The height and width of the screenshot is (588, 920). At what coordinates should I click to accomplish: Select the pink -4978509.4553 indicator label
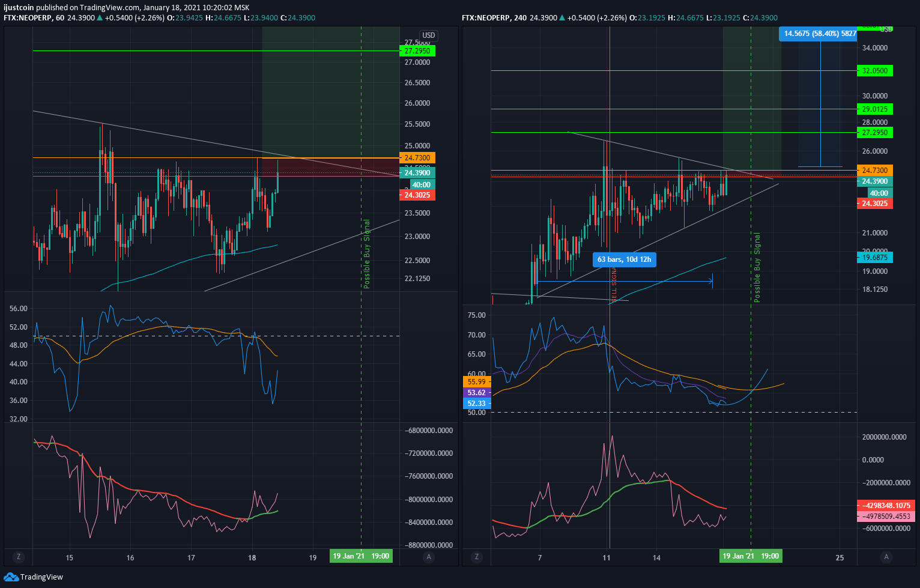[886, 517]
